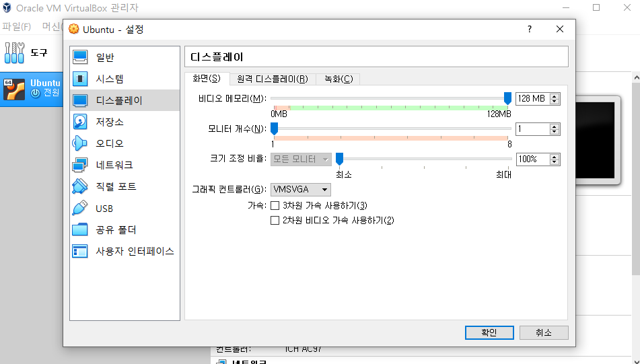The image size is (640, 364).
Task: Click the 크기 조정 비율 slider handle
Action: [x=339, y=159]
